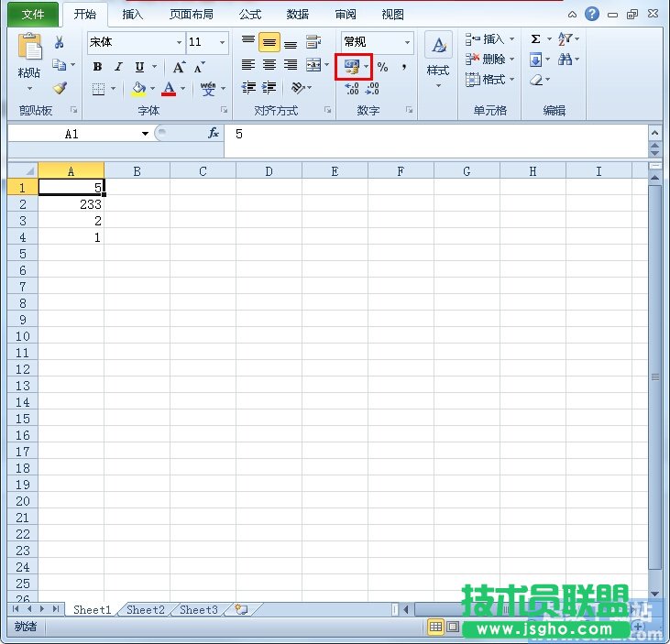The image size is (670, 644).
Task: Open font name 宋体 dropdown
Action: click(179, 42)
